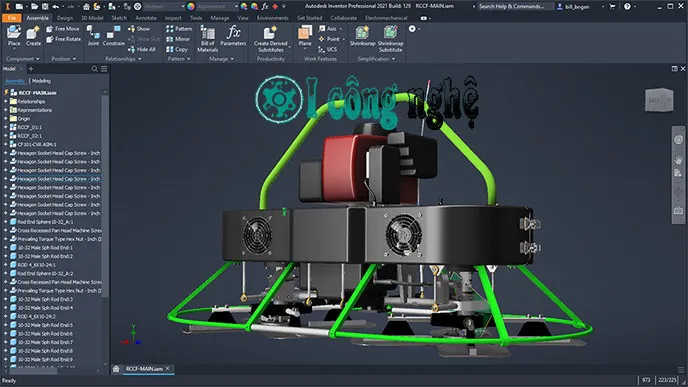Click the Shrinkwrap tool
688x387 pixels.
tap(362, 36)
